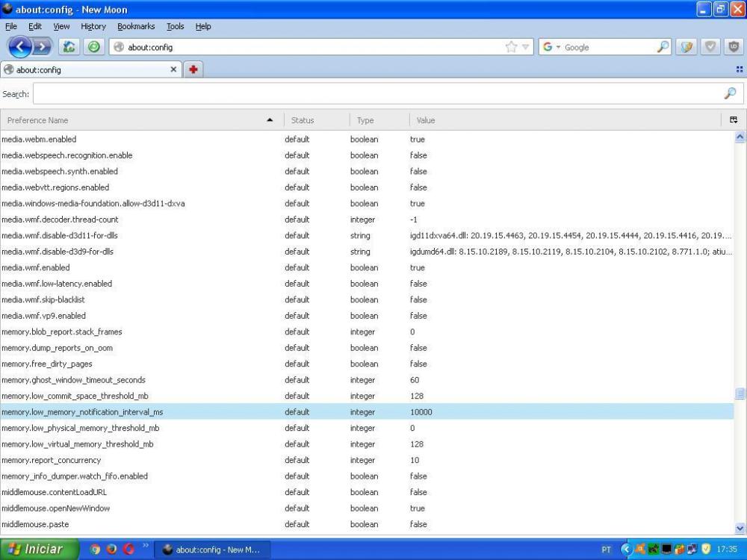Click the column picker icon beside Value header
Image resolution: width=747 pixels, height=560 pixels.
pos(734,120)
